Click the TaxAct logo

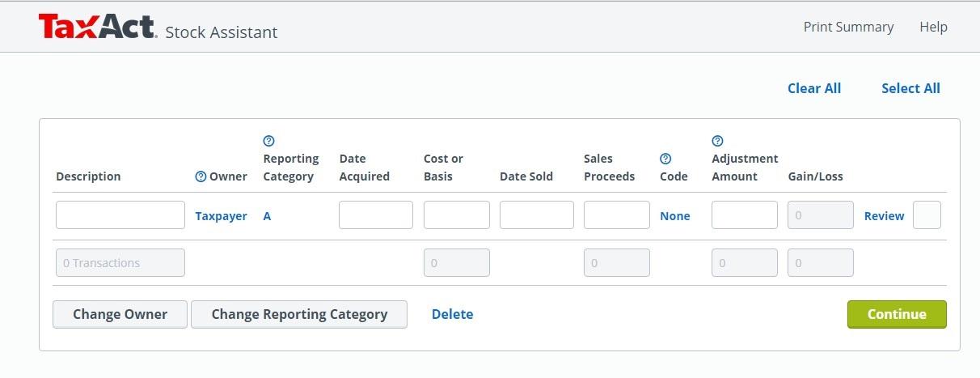(97, 28)
